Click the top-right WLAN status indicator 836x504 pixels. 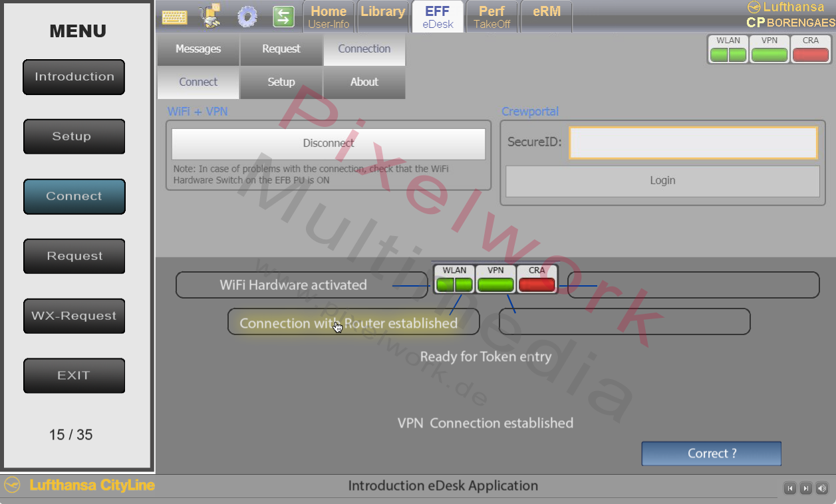click(x=728, y=50)
